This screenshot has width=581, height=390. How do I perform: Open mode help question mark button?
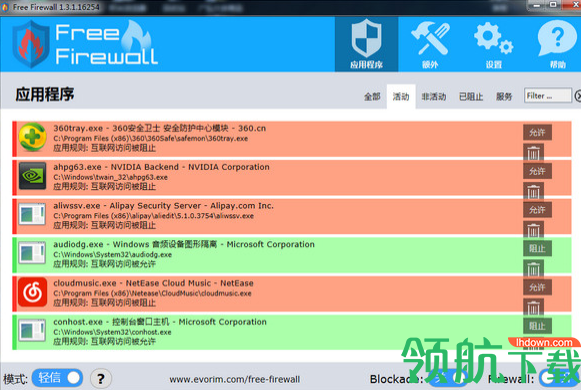100,379
